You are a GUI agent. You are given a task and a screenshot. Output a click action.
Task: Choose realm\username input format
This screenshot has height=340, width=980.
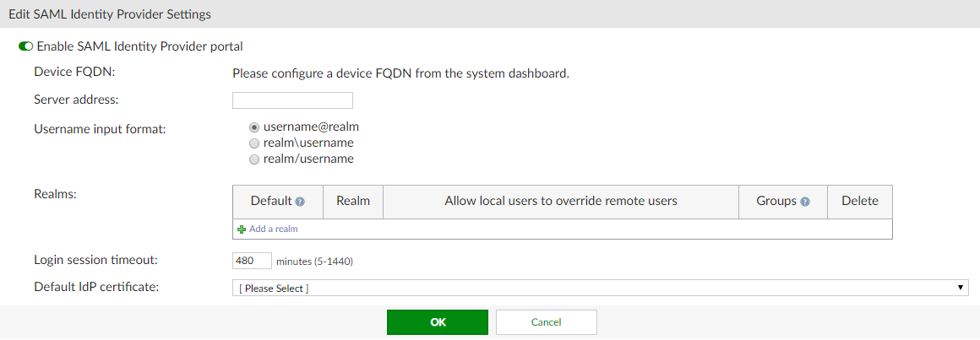254,143
